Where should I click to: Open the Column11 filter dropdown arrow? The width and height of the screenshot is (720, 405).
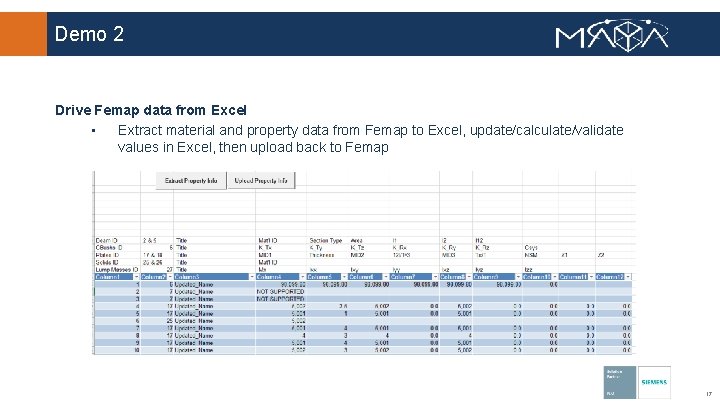click(x=591, y=277)
